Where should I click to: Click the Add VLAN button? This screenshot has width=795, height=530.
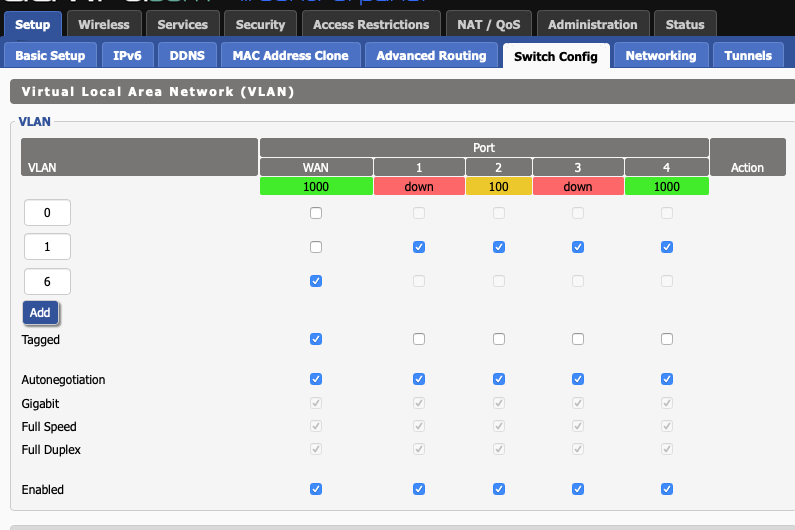click(40, 312)
